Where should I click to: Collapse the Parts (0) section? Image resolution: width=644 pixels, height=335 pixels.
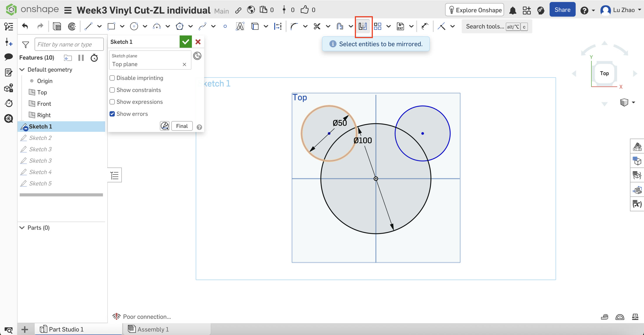coord(22,228)
